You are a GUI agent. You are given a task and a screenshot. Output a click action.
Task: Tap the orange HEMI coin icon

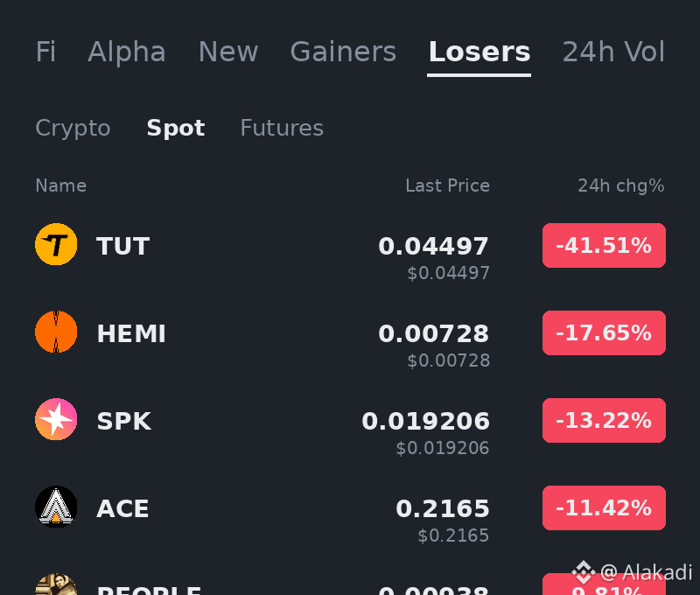(x=56, y=332)
